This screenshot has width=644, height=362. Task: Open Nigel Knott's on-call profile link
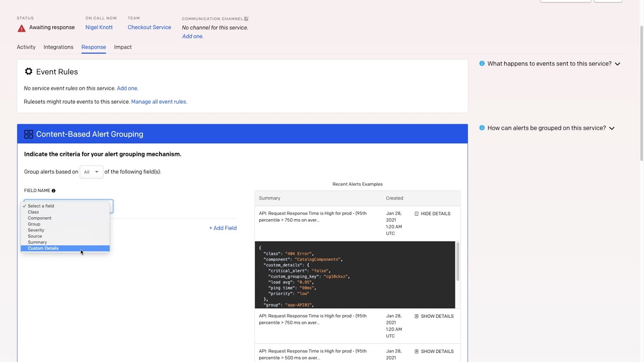(x=99, y=28)
